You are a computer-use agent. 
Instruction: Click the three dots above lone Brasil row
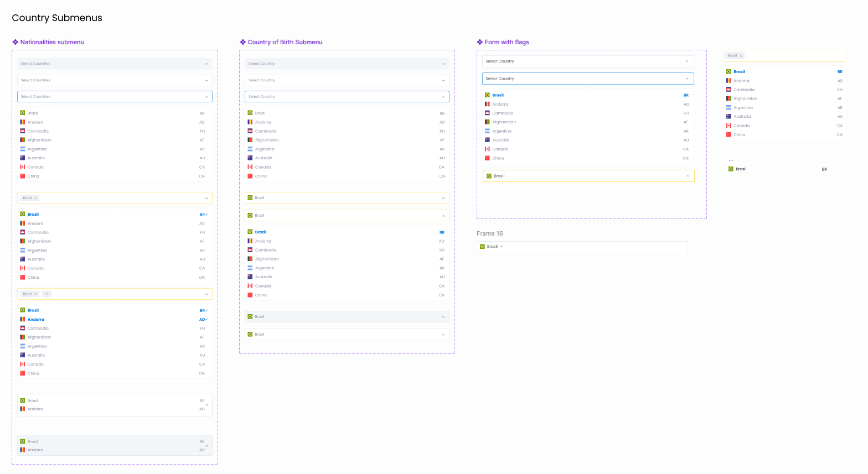pos(731,160)
